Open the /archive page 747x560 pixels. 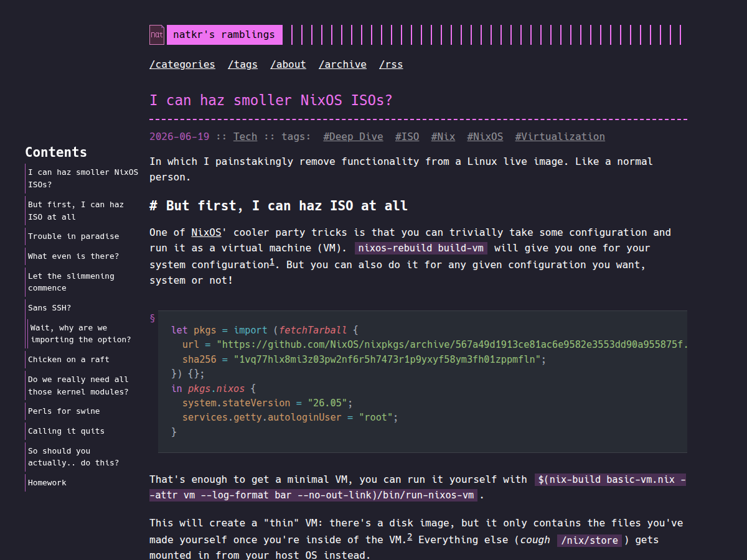(342, 65)
